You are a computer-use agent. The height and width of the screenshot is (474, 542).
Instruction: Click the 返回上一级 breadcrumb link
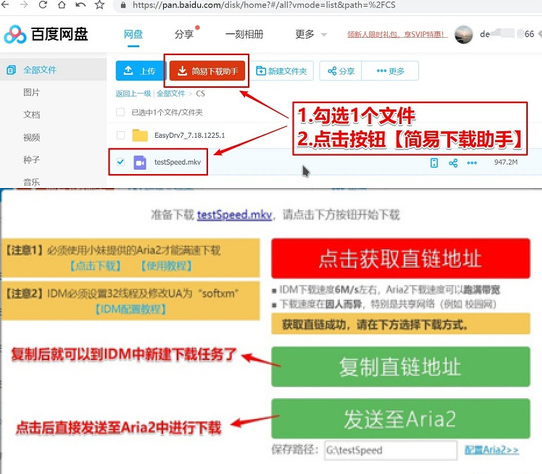coord(133,93)
